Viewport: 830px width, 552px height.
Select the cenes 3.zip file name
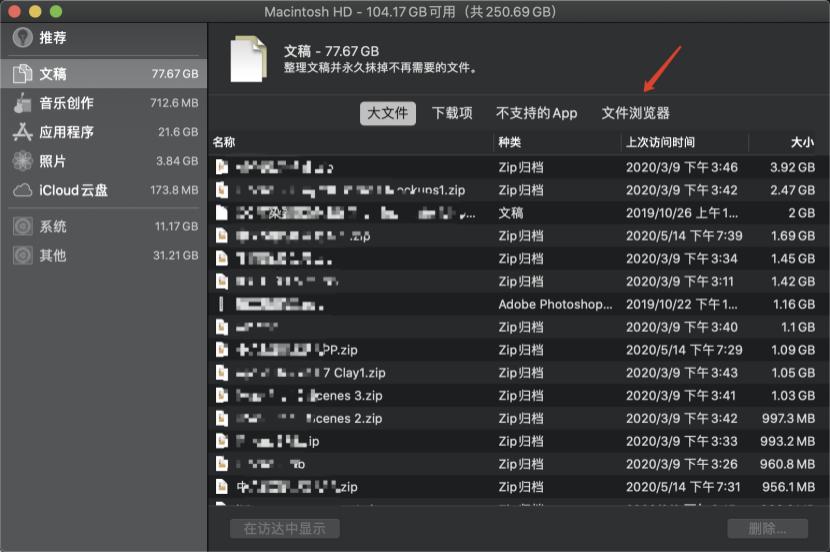tap(309, 395)
